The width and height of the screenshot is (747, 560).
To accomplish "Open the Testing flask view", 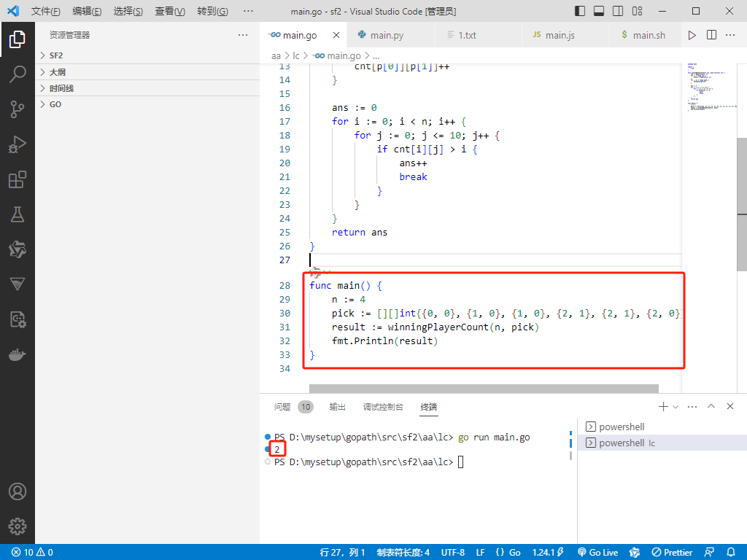I will coord(18,215).
